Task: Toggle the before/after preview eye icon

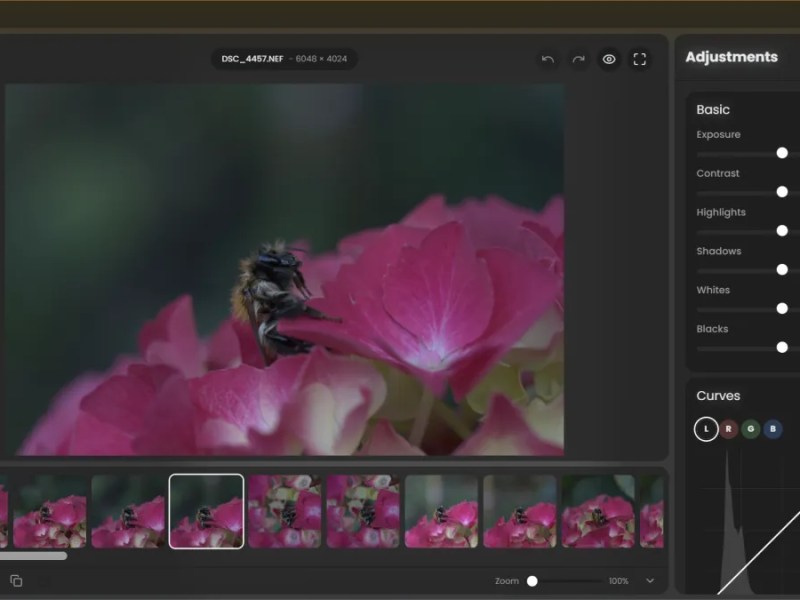Action: click(x=609, y=59)
